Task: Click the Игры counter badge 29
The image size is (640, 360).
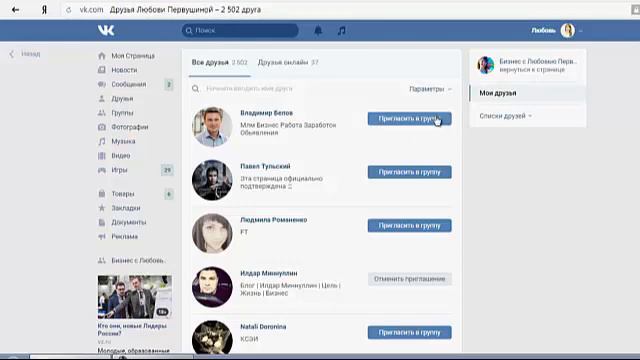Action: [x=167, y=170]
